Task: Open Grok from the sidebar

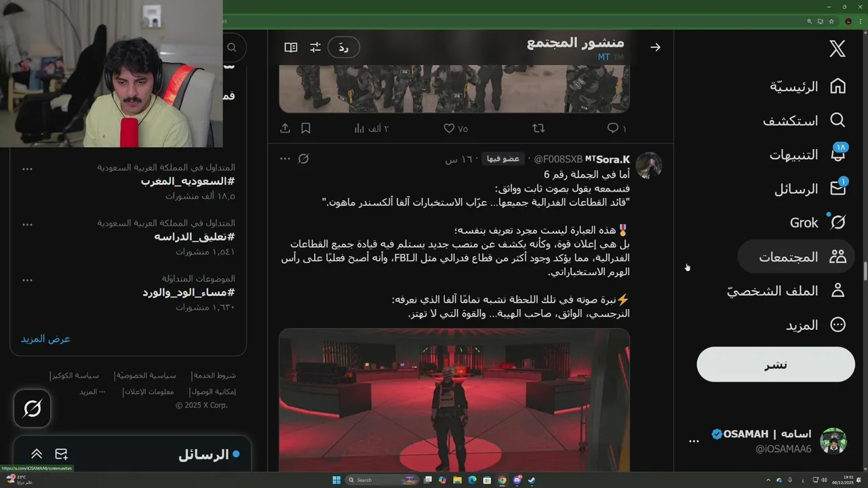Action: 818,223
